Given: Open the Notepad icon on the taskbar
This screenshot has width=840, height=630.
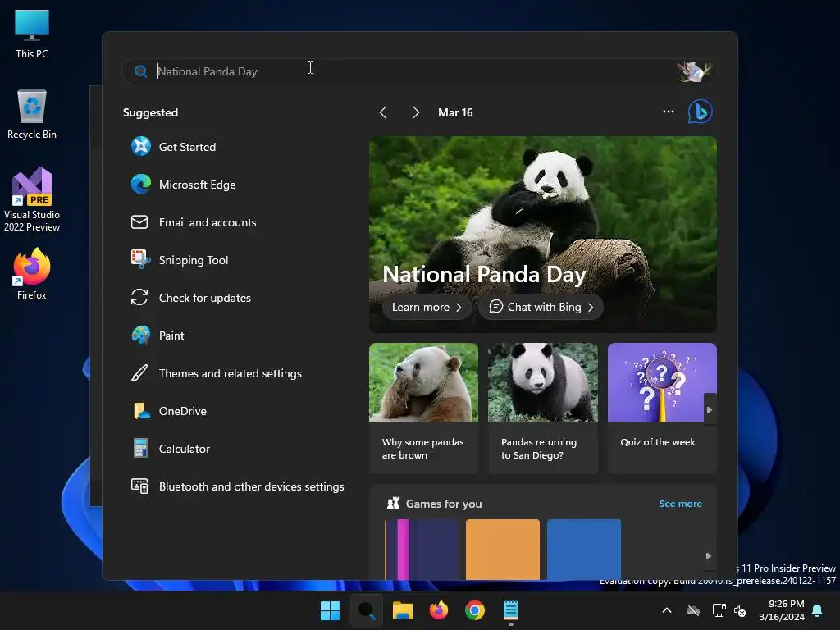Looking at the screenshot, I should 511,610.
